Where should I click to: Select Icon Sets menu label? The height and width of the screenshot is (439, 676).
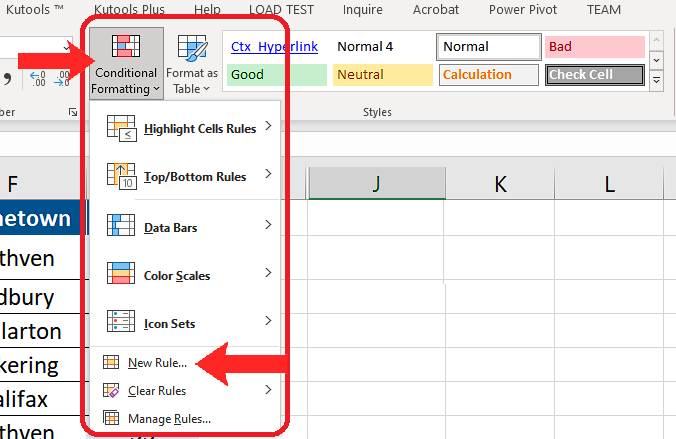pyautogui.click(x=169, y=323)
